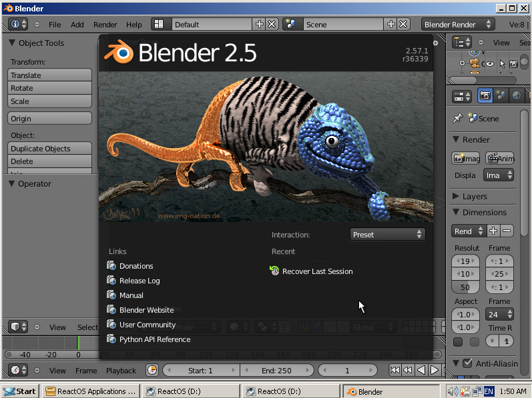Toggle camera renderability icon in outliner
Screen dimensions: 532x398
(514, 64)
